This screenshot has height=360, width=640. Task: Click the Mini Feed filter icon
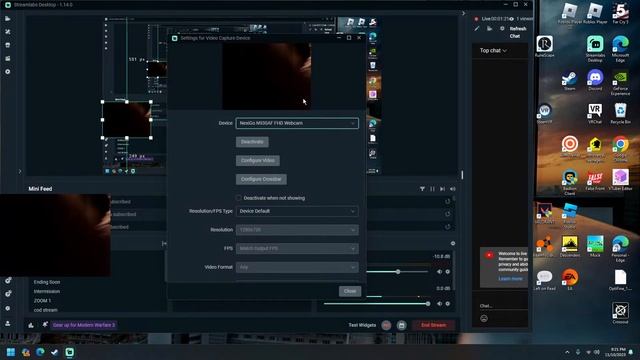(x=422, y=189)
